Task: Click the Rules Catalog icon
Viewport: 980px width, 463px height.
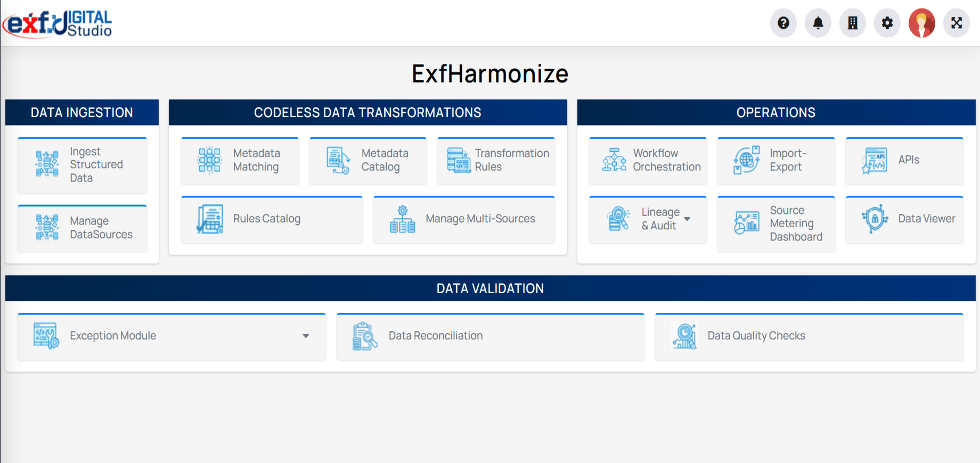Action: [210, 219]
